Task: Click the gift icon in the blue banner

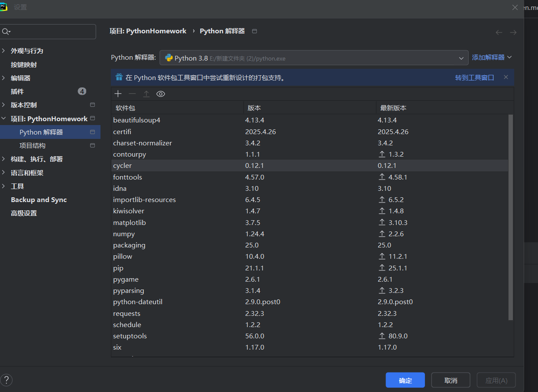Action: 119,77
